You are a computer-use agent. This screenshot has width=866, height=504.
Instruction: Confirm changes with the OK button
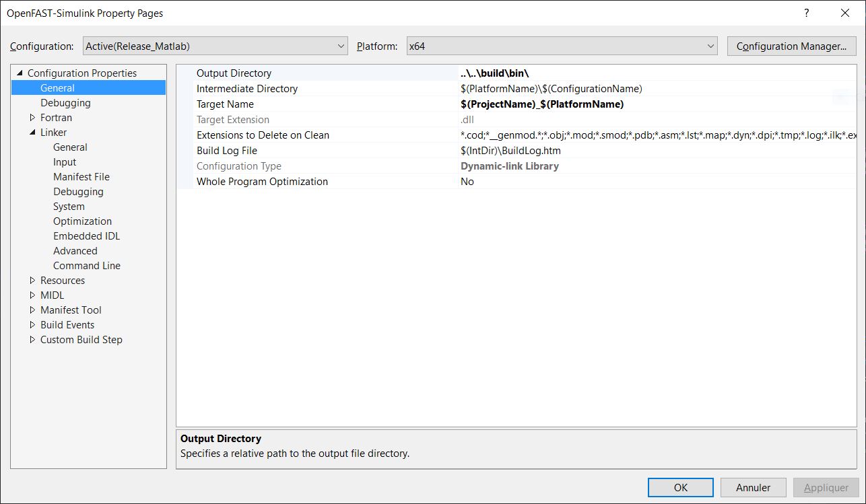pos(680,487)
